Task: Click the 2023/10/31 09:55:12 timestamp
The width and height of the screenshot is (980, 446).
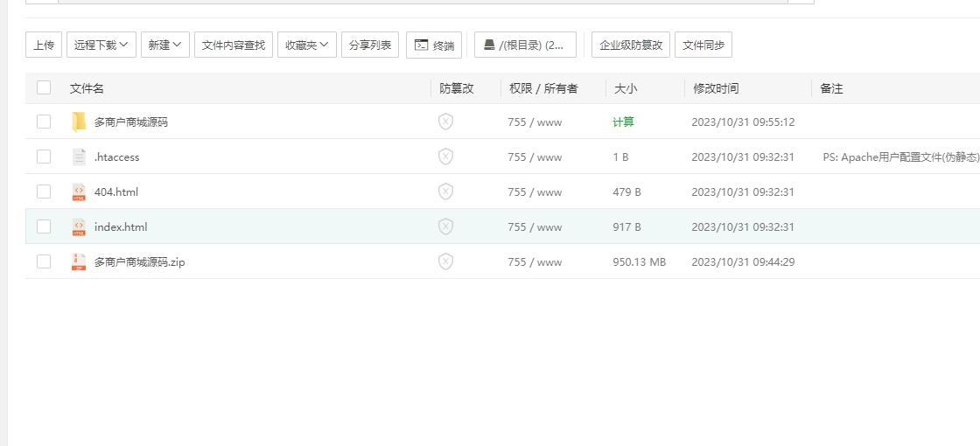Action: click(x=743, y=122)
